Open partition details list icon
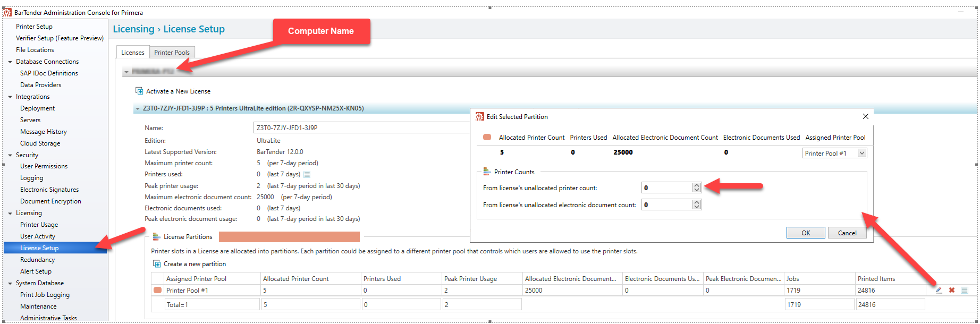The image size is (980, 324). click(x=965, y=290)
